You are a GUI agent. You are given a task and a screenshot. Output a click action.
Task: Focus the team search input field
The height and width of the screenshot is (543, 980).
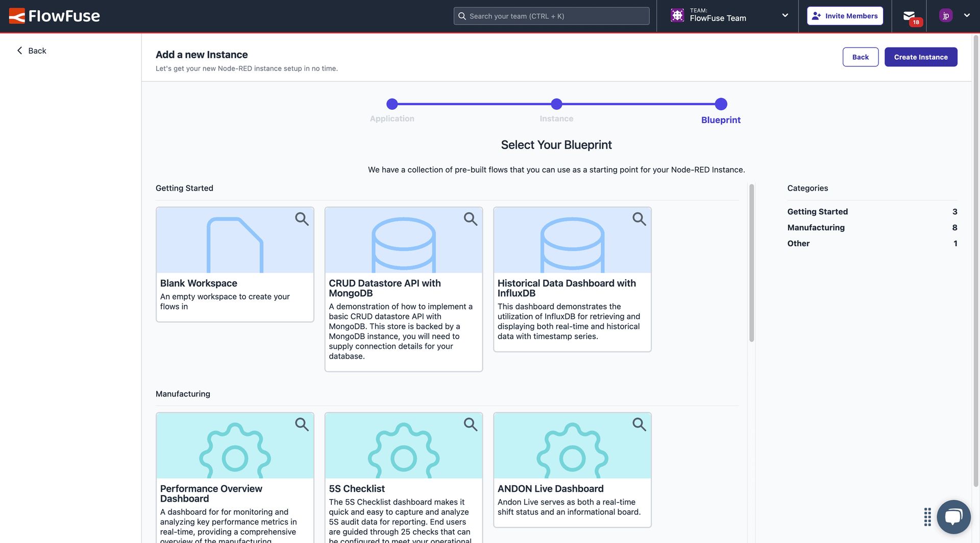(551, 16)
